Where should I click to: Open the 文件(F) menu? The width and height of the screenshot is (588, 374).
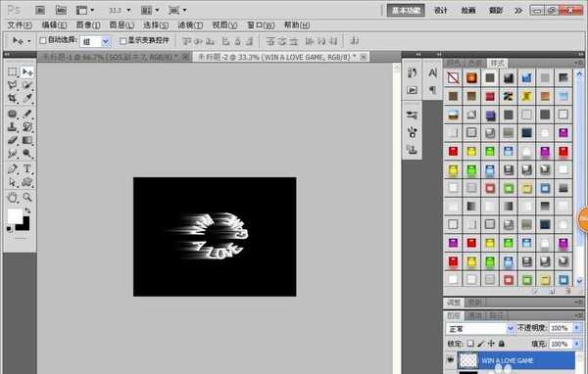pos(20,25)
